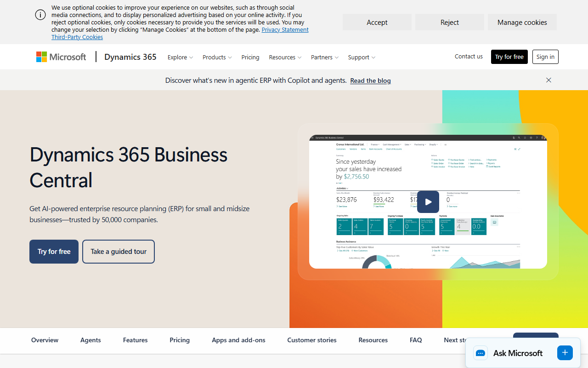Click the cookie info icon
Viewport: 588px width, 368px height.
pyautogui.click(x=40, y=15)
